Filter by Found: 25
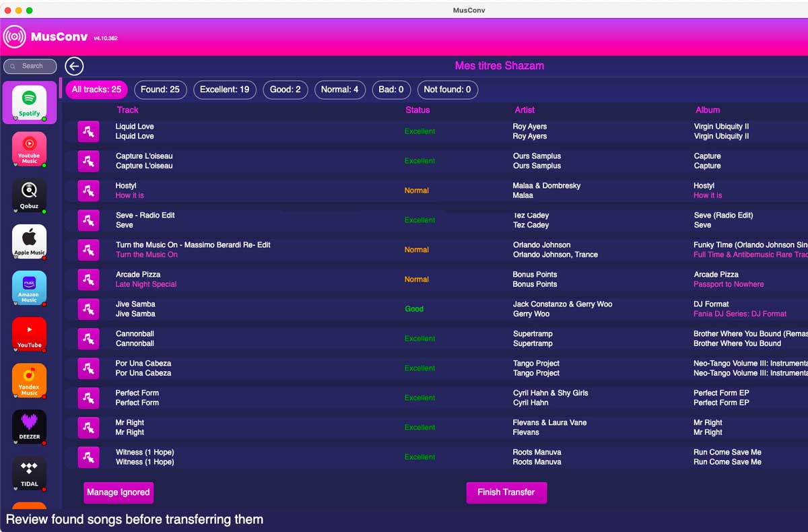The image size is (808, 532). click(160, 90)
